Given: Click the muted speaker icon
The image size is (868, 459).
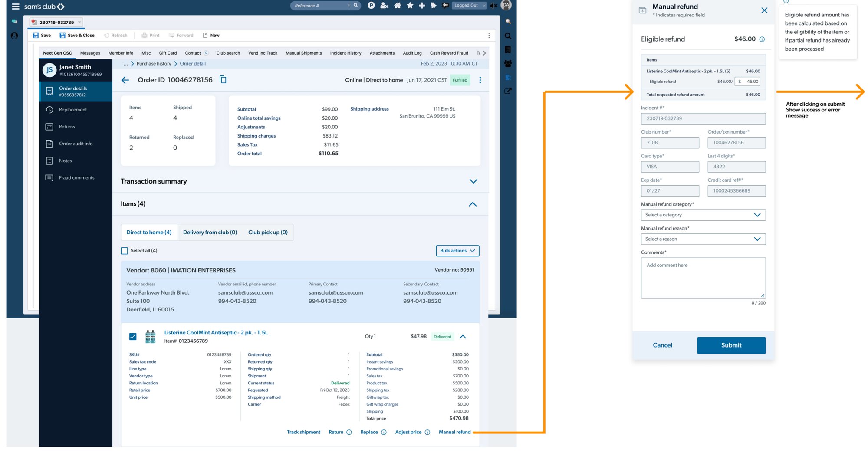Looking at the screenshot, I should 493,6.
